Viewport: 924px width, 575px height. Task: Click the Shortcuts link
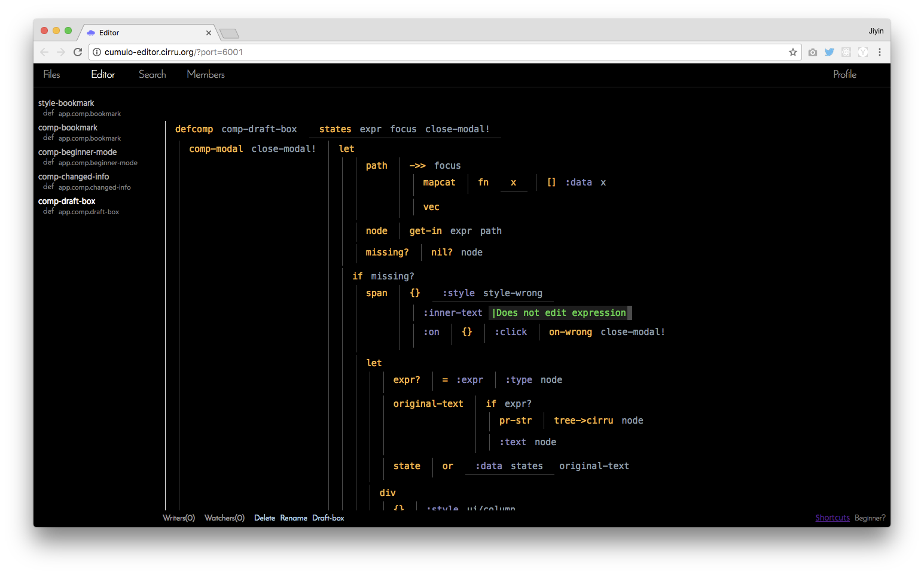click(x=832, y=518)
